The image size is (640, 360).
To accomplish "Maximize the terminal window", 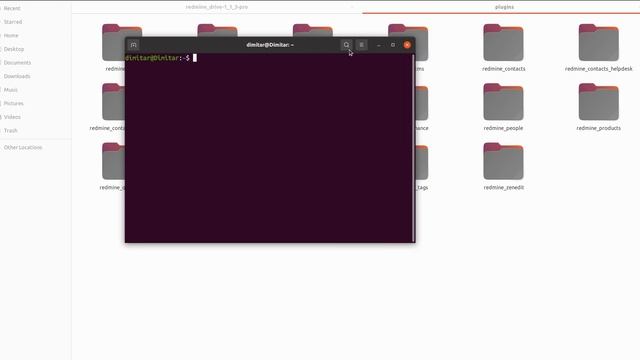I will click(393, 45).
